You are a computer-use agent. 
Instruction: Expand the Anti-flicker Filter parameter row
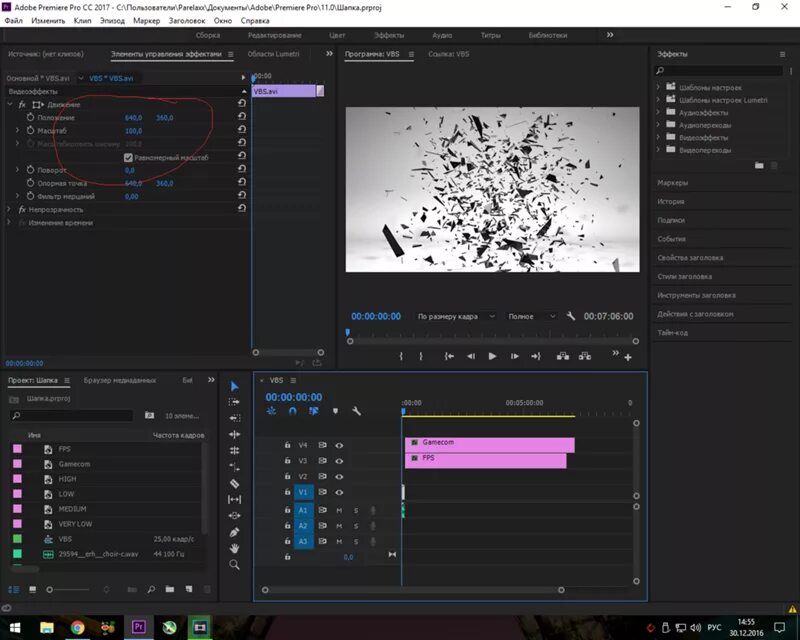(17, 196)
